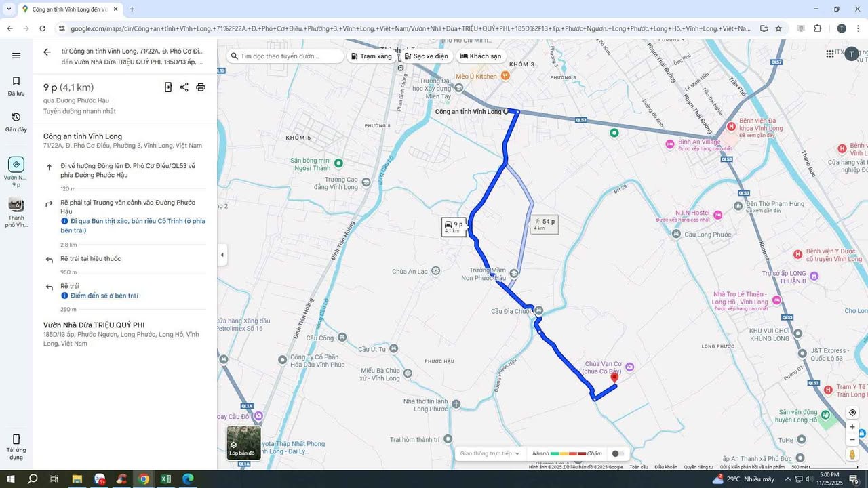Zoom in on the map
Viewport: 868px width, 488px height.
pyautogui.click(x=852, y=427)
